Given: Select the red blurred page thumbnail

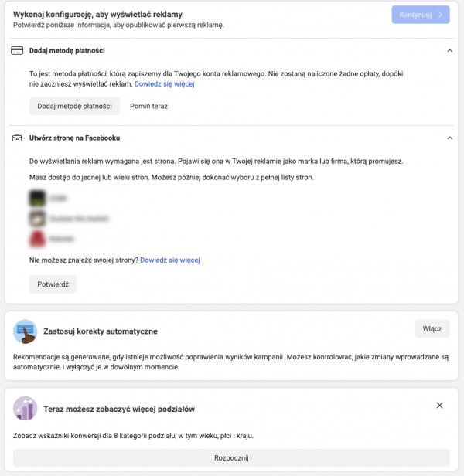Looking at the screenshot, I should click(36, 238).
